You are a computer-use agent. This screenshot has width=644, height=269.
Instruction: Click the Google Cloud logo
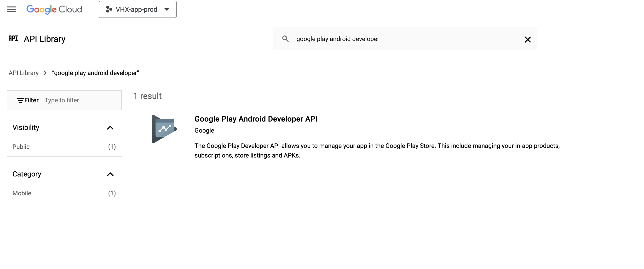[54, 10]
